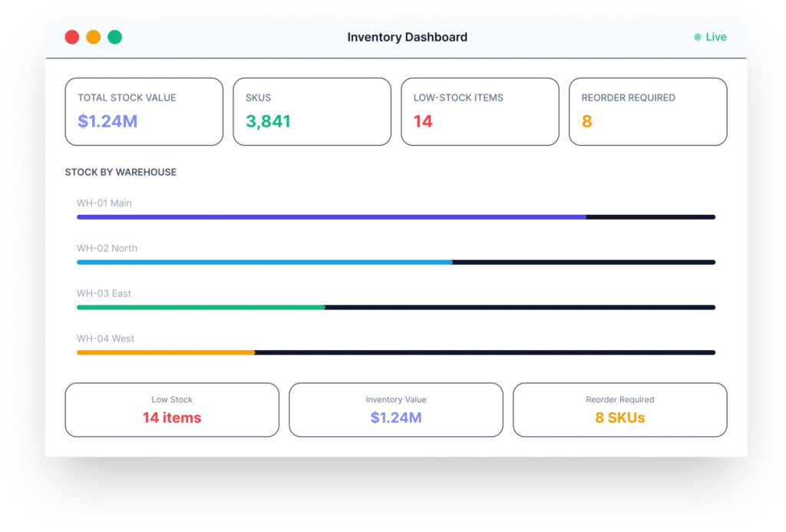
Task: Click the orange minimize window dot
Action: [x=93, y=37]
